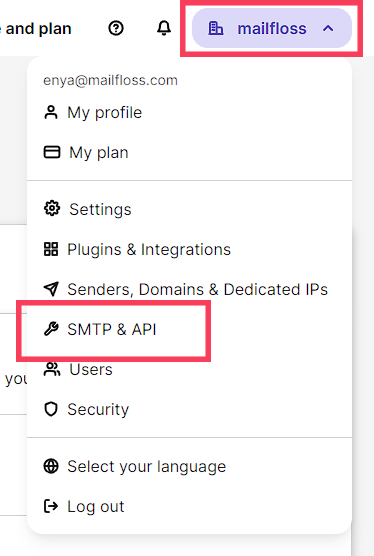
Task: Collapse the mailfloss account menu chevron
Action: (x=328, y=28)
